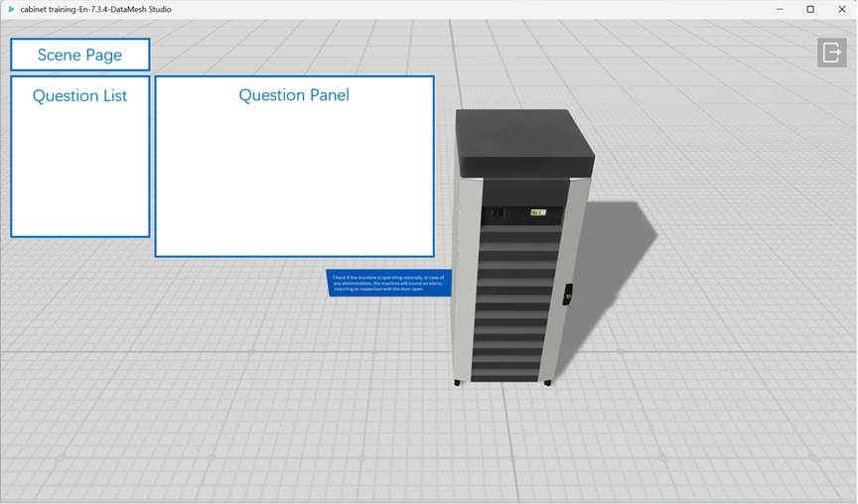Click the door lock handle on the cabinet
Image resolution: width=858 pixels, height=504 pixels.
568,294
